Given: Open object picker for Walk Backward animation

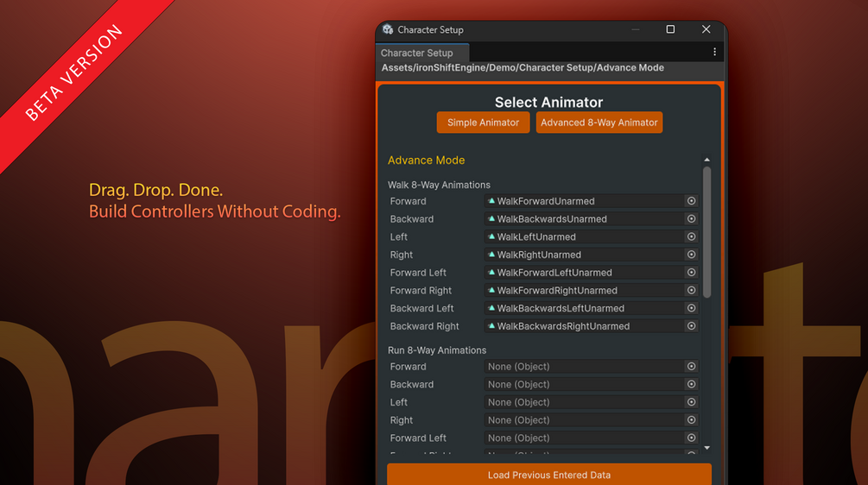Looking at the screenshot, I should (691, 219).
